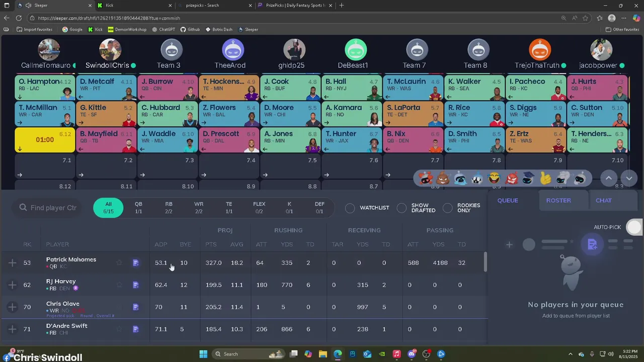Send the crying robot emoji reaction

(460, 178)
